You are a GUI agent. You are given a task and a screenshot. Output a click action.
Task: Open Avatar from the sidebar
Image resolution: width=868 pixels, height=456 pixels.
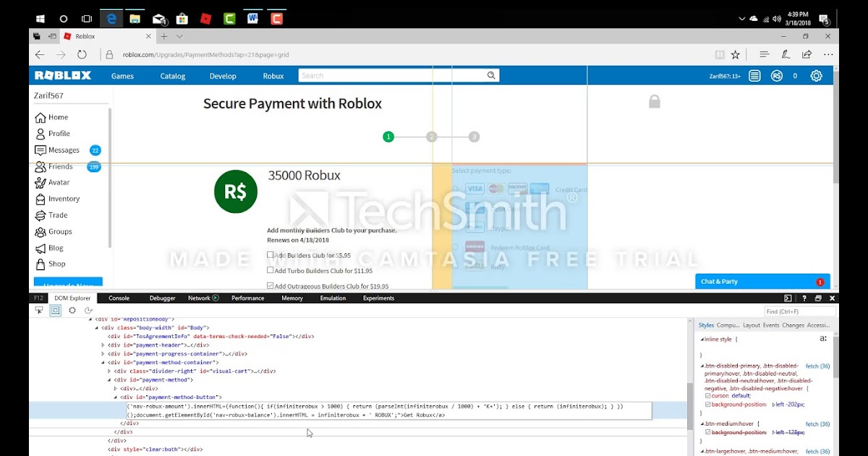[x=52, y=182]
